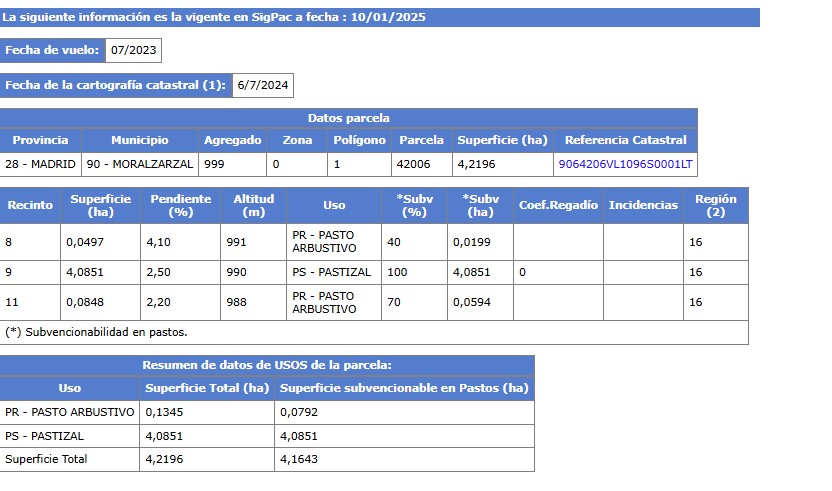The height and width of the screenshot is (491, 832).
Task: Click the Pendiente (%) column header
Action: pyautogui.click(x=180, y=205)
